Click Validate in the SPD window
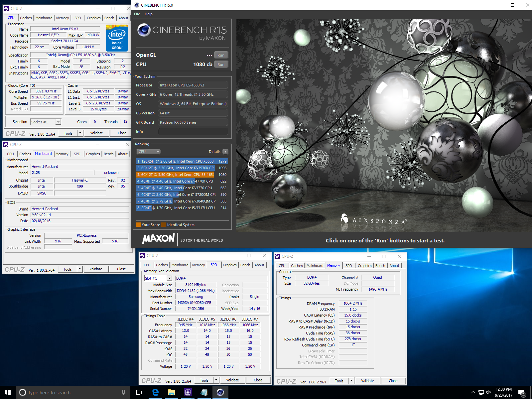 tap(232, 380)
